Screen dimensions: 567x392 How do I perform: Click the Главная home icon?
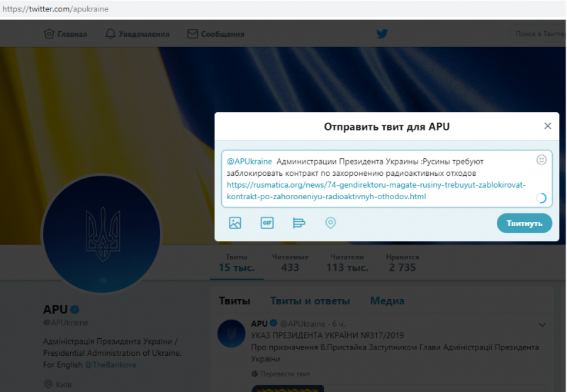point(49,34)
